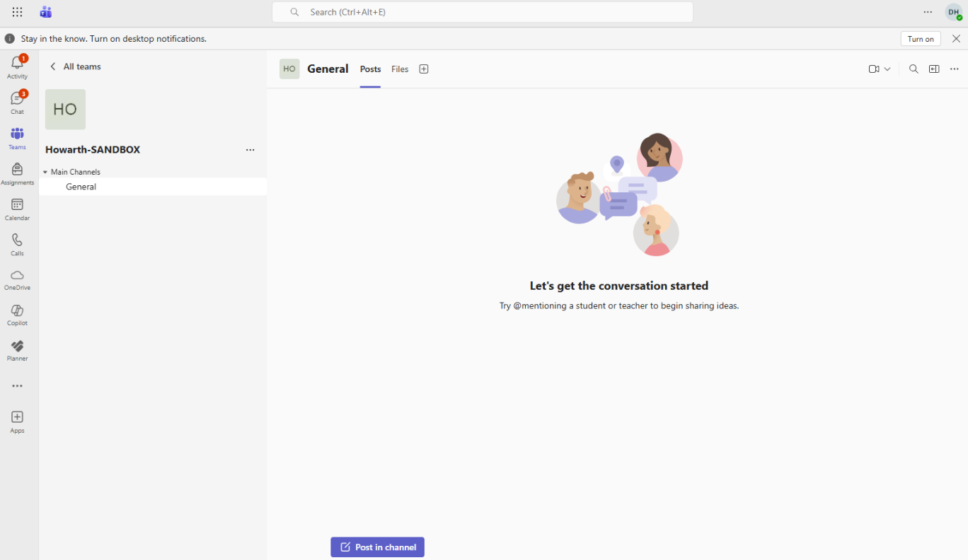This screenshot has height=560, width=968.
Task: Open the app launcher waffle icon
Action: tap(17, 12)
